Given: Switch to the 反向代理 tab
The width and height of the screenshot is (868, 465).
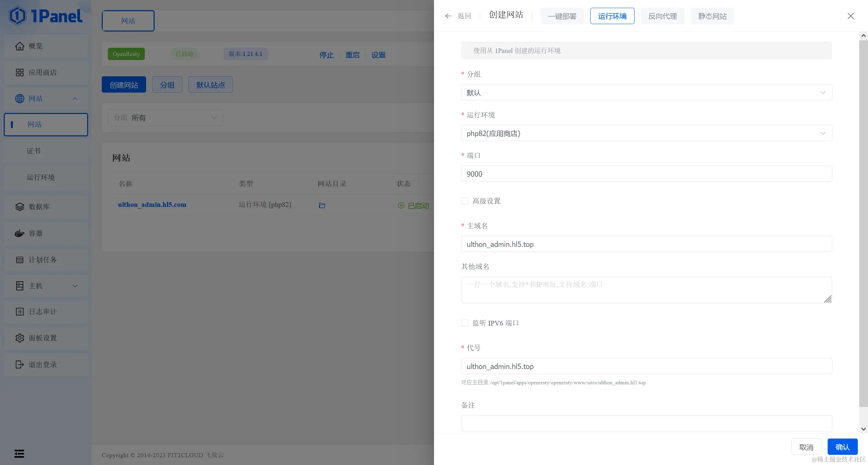Looking at the screenshot, I should 663,16.
